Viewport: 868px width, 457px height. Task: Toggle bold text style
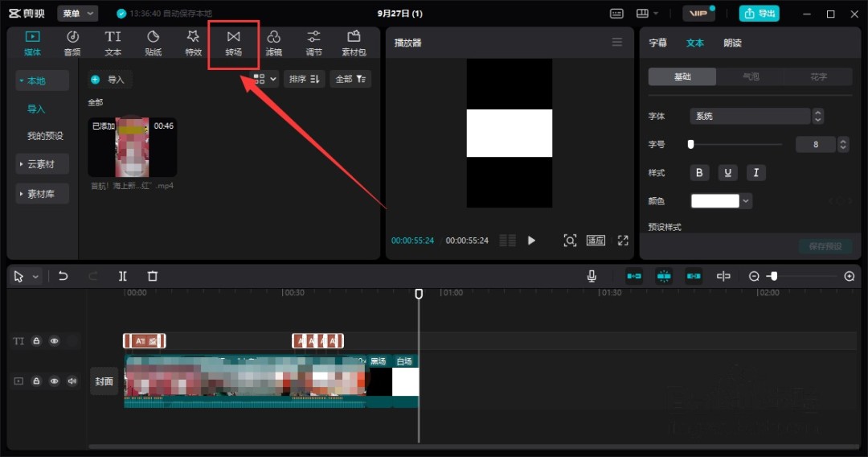699,173
